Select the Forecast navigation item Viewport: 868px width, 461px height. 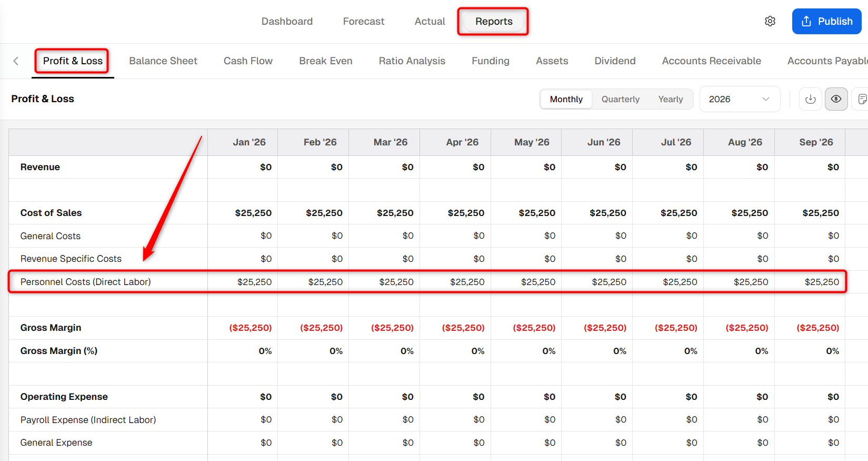(364, 21)
